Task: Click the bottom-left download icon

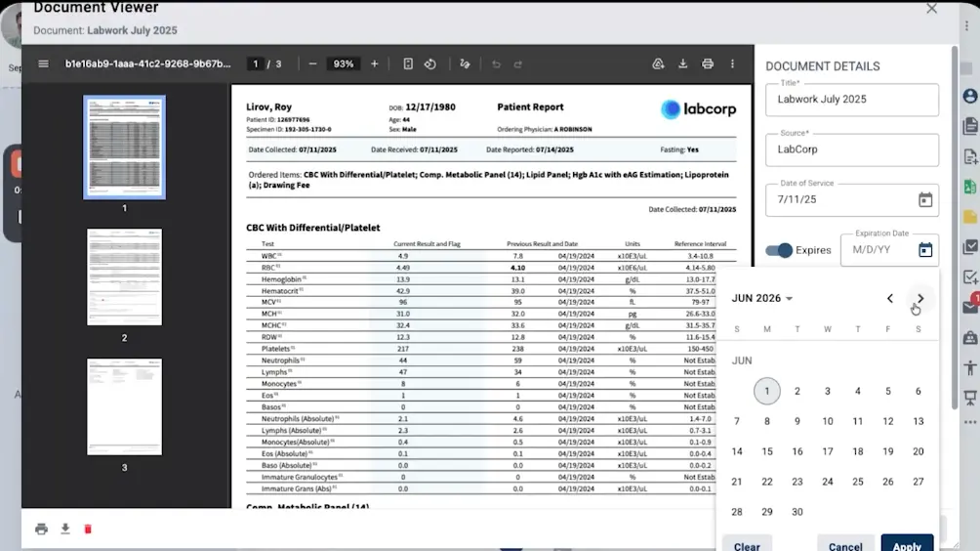Action: [x=65, y=530]
